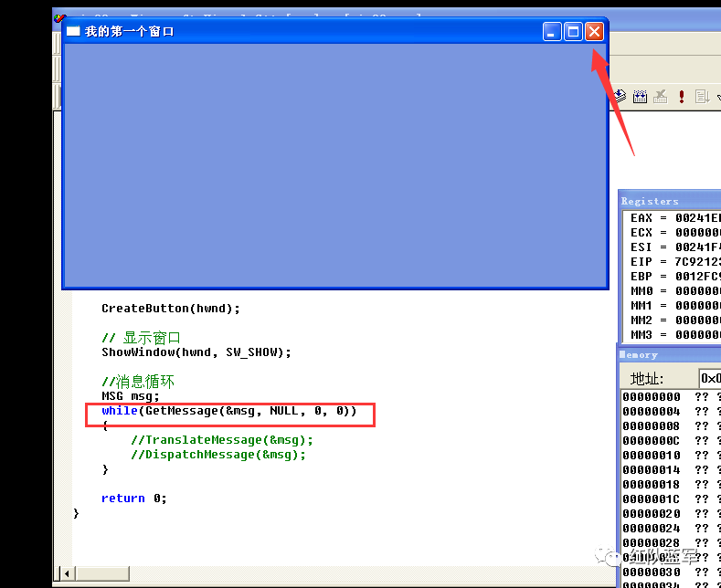Click the CreateButton(hwnd); code line

(171, 309)
